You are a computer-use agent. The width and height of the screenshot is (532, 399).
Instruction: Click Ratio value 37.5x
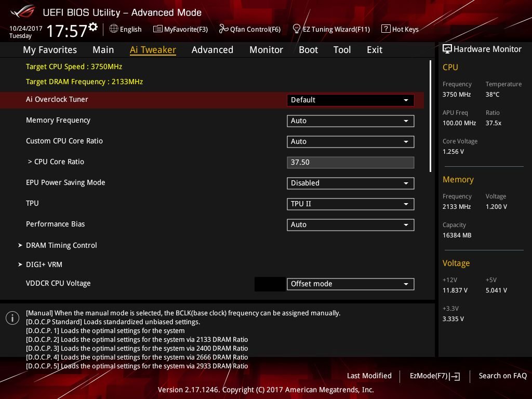(x=494, y=123)
